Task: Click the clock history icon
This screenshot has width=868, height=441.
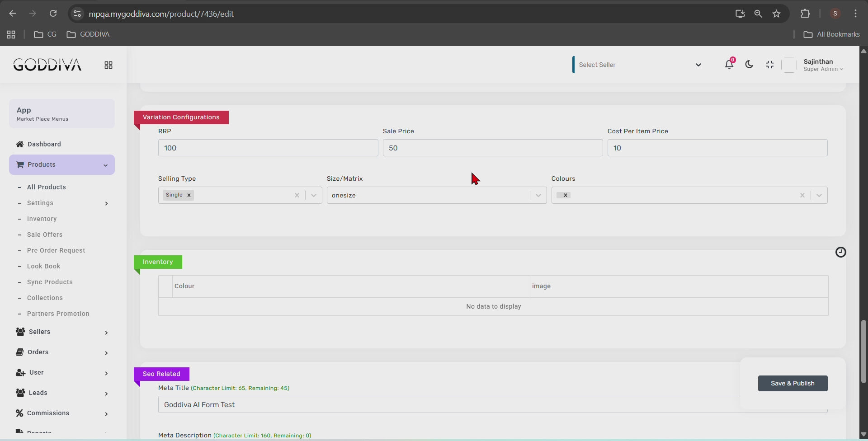Action: pos(840,252)
